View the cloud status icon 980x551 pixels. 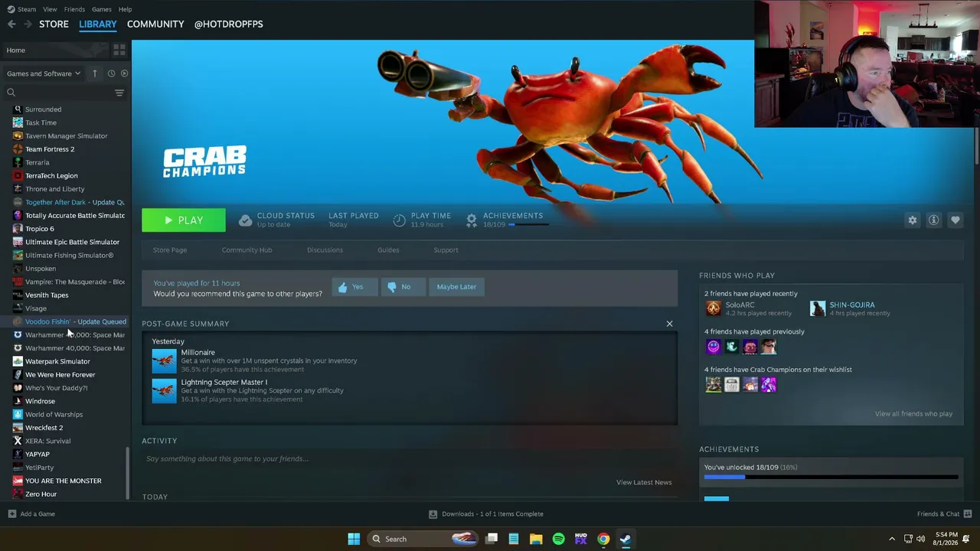click(x=245, y=220)
